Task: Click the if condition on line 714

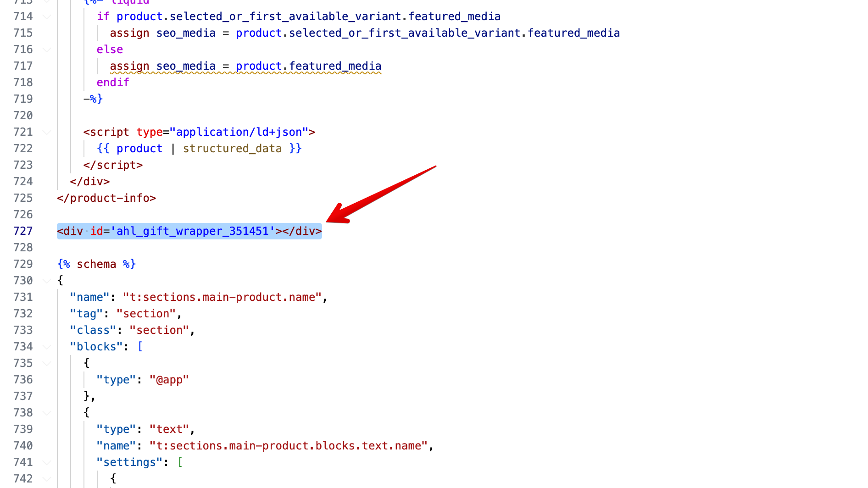Action: tap(299, 17)
